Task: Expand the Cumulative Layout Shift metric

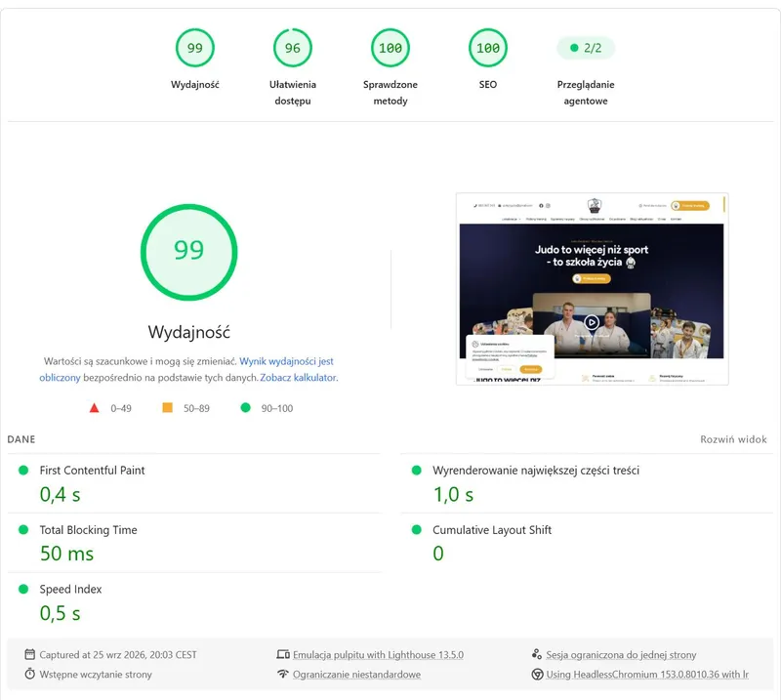Action: point(587,543)
